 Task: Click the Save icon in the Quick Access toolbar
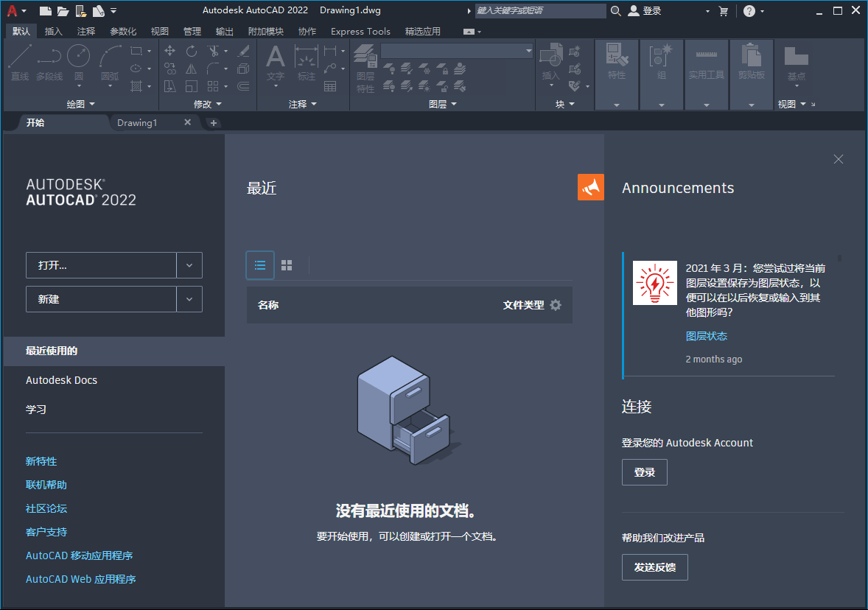click(x=80, y=10)
